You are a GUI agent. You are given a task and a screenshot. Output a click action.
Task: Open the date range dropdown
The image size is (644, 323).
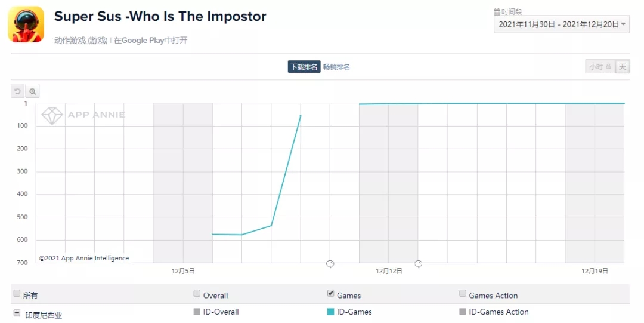coord(561,24)
